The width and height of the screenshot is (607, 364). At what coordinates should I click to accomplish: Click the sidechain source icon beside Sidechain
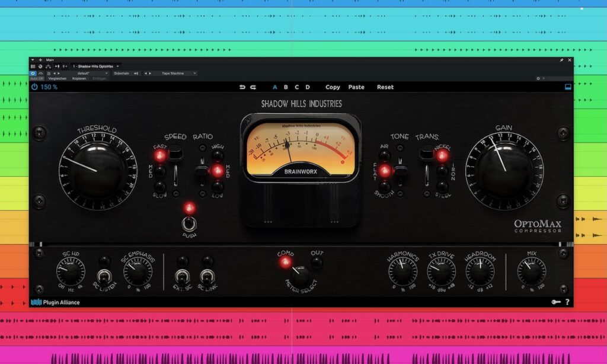136,73
